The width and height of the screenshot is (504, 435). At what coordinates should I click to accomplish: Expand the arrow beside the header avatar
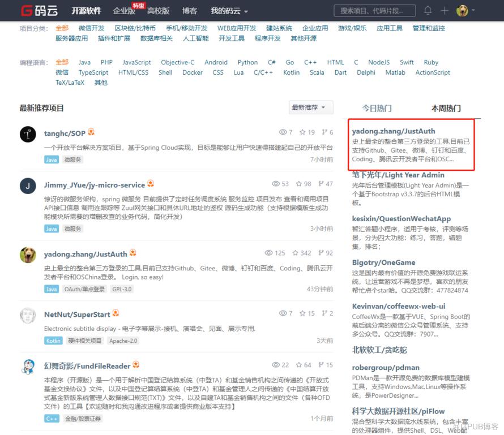click(473, 11)
